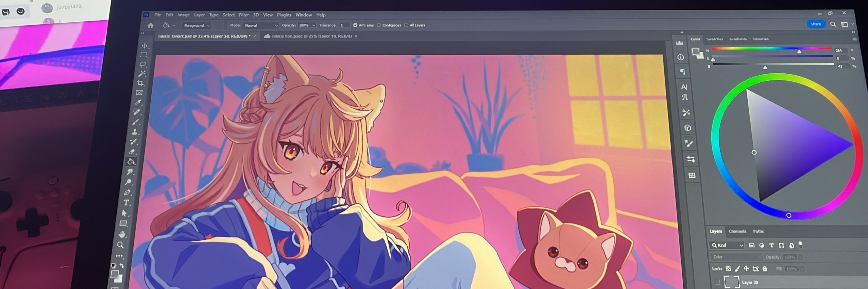Viewport: 868px width, 289px height.
Task: Open the Character panel icon
Action: [684, 87]
